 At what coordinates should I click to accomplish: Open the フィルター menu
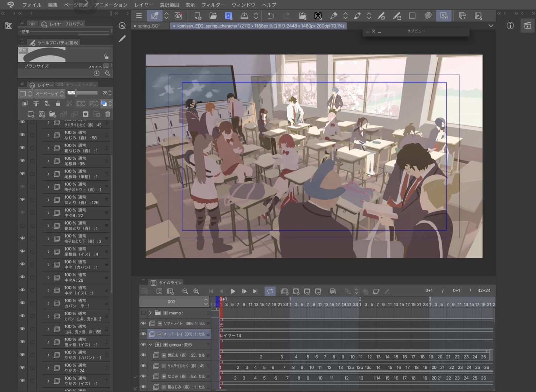point(213,5)
